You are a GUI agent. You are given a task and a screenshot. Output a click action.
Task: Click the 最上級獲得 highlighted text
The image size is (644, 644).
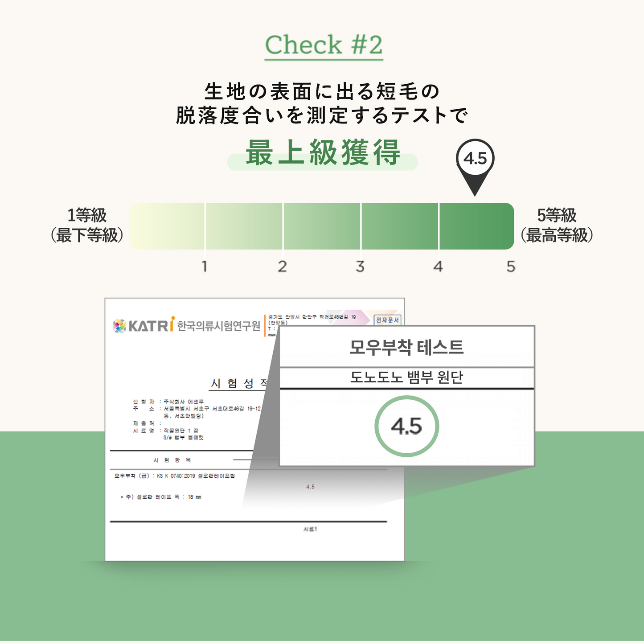pos(323,154)
